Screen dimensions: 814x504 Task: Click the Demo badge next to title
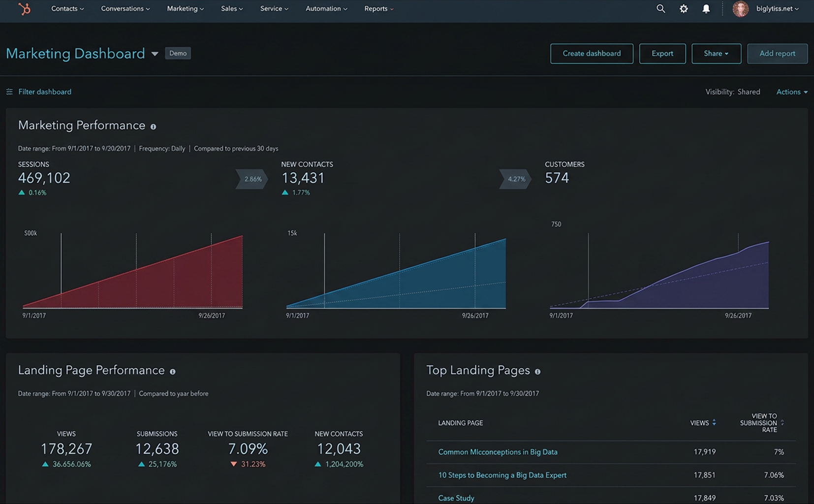pos(178,53)
